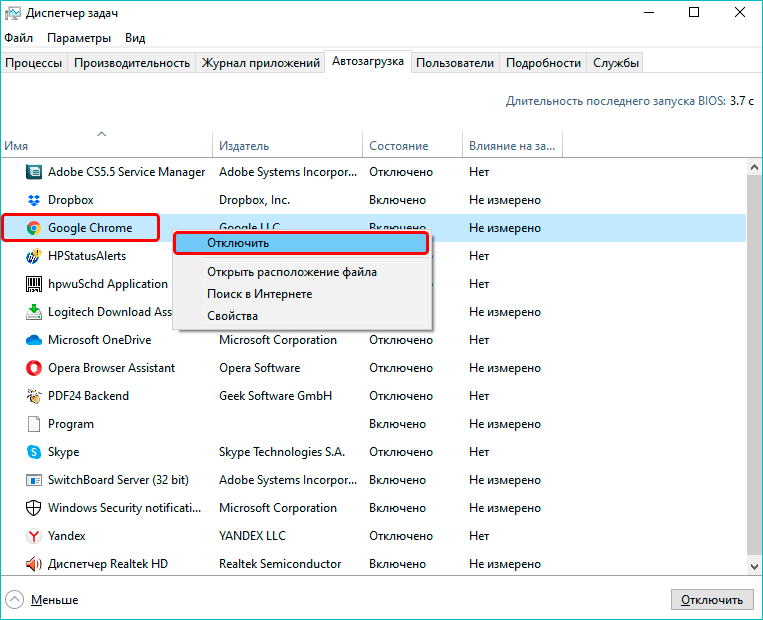Click the scrollbar up arrow

(754, 167)
